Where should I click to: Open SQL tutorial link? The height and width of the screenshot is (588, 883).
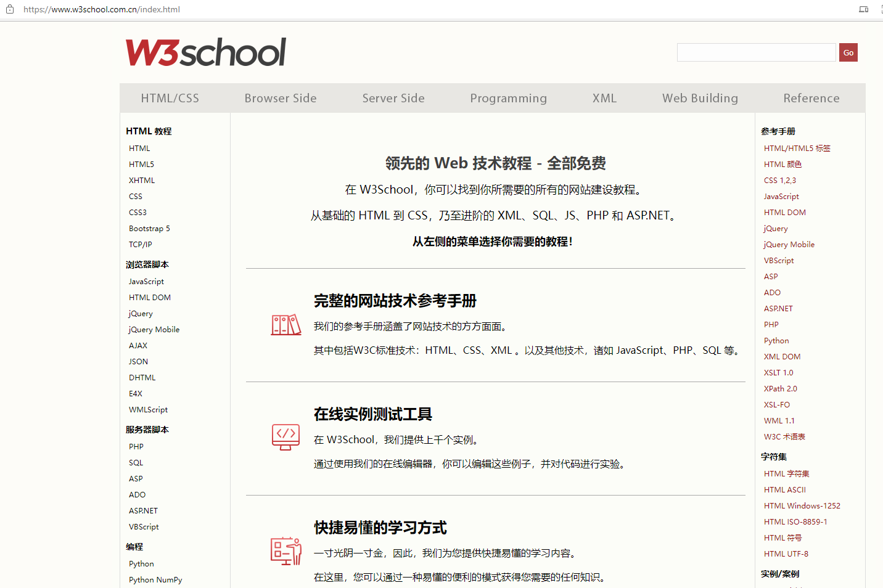point(136,462)
